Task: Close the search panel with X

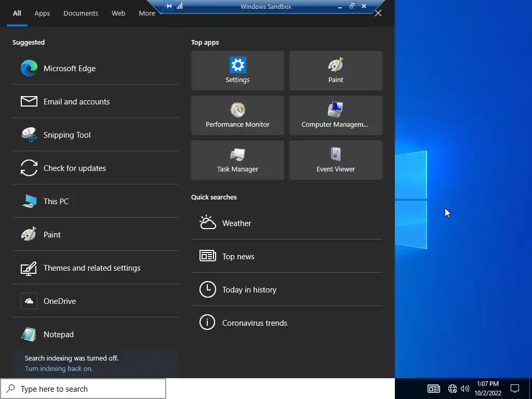Action: click(x=378, y=13)
